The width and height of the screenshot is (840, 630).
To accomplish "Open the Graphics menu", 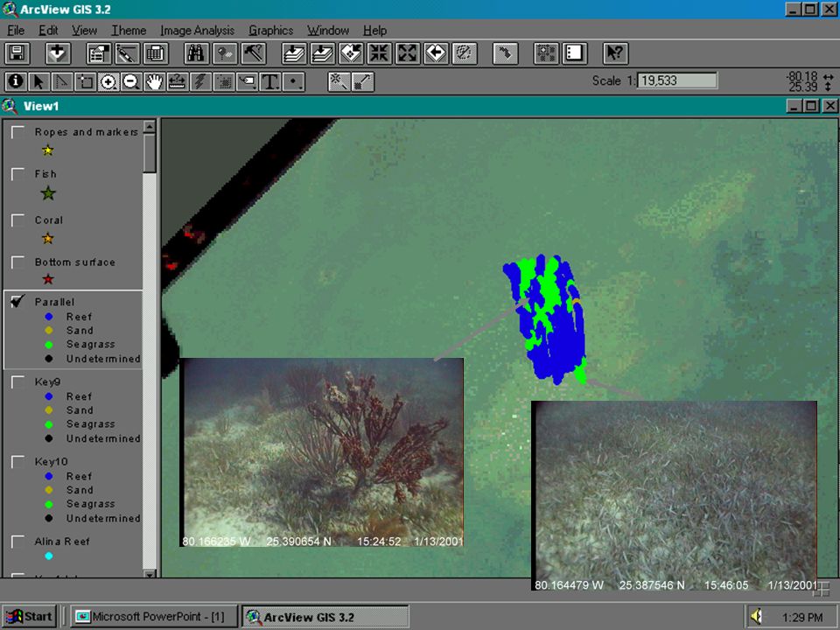I will [x=270, y=31].
